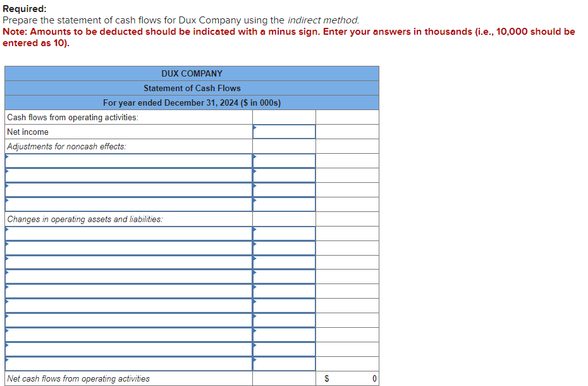Open the first adjustment label dropdown
Image resolution: width=588 pixels, height=386 pixels.
coord(126,160)
